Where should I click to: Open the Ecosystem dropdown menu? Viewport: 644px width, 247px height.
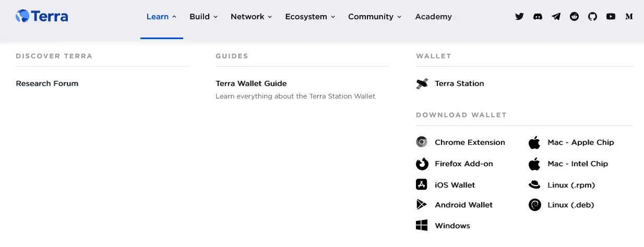pos(310,17)
